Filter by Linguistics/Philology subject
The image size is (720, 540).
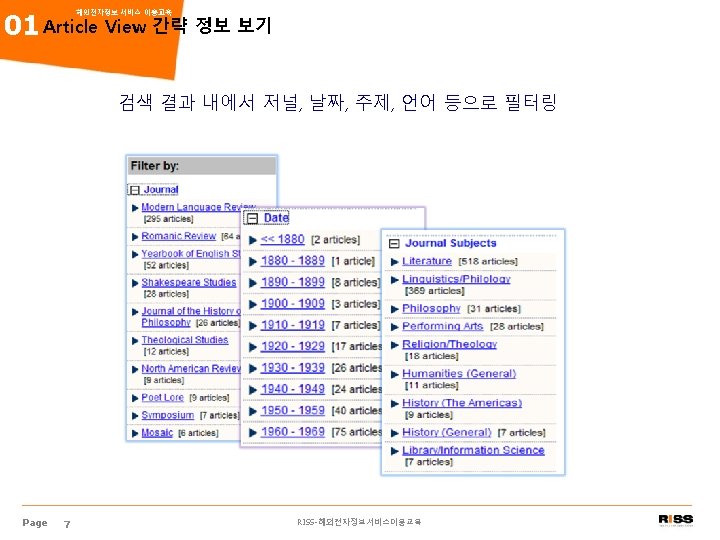click(x=456, y=279)
